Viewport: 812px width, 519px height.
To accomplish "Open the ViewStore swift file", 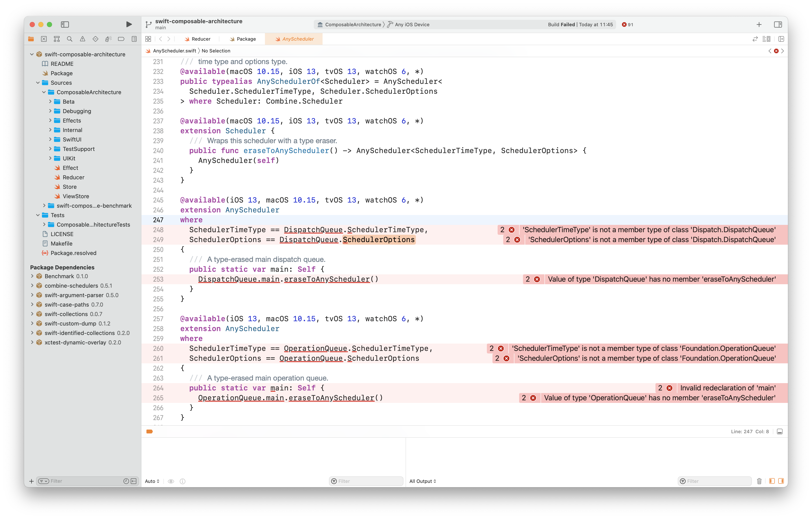I will pos(72,196).
